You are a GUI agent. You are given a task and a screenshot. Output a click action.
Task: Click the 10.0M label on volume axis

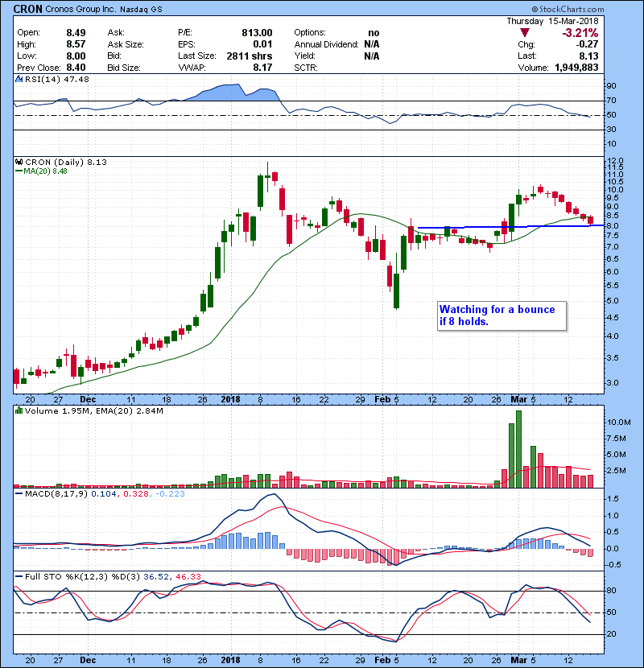point(619,423)
